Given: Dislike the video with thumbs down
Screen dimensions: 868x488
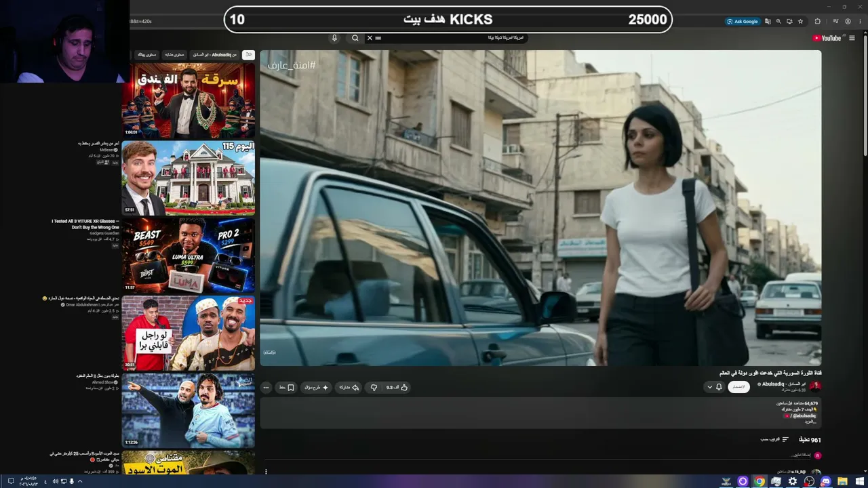Looking at the screenshot, I should [x=374, y=388].
